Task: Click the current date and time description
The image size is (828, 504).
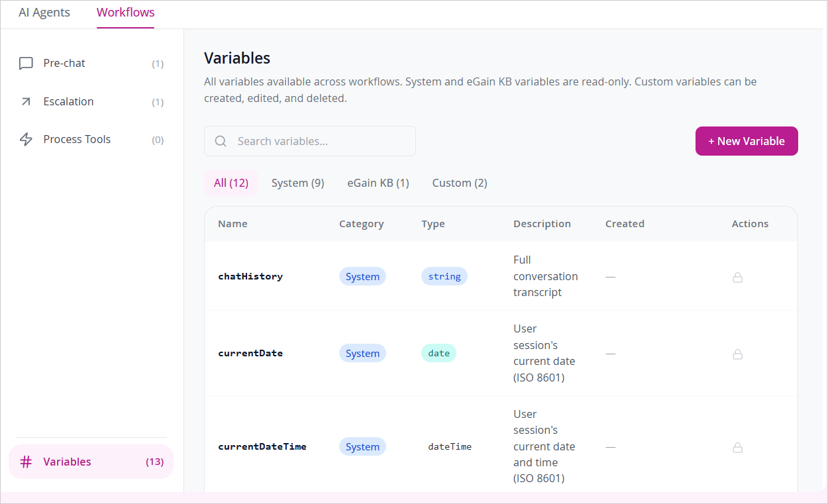Action: tap(544, 446)
